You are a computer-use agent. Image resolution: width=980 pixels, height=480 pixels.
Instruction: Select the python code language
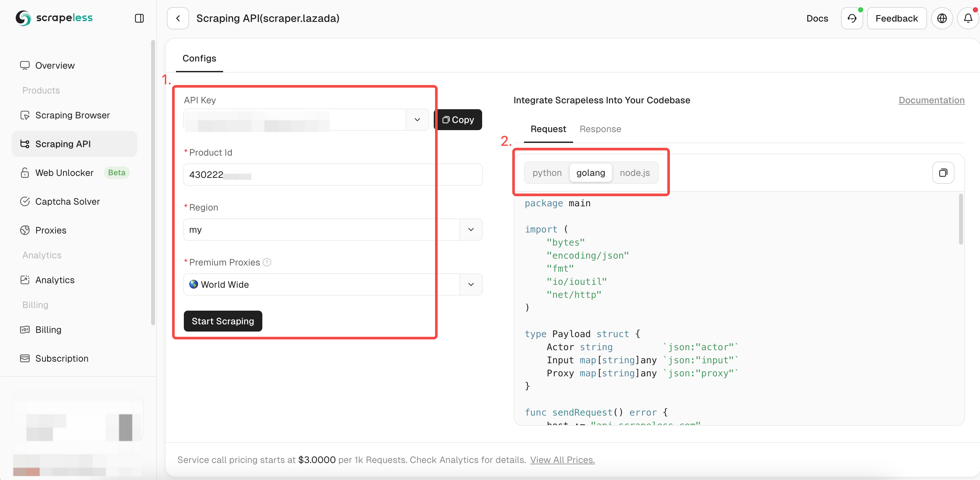547,173
